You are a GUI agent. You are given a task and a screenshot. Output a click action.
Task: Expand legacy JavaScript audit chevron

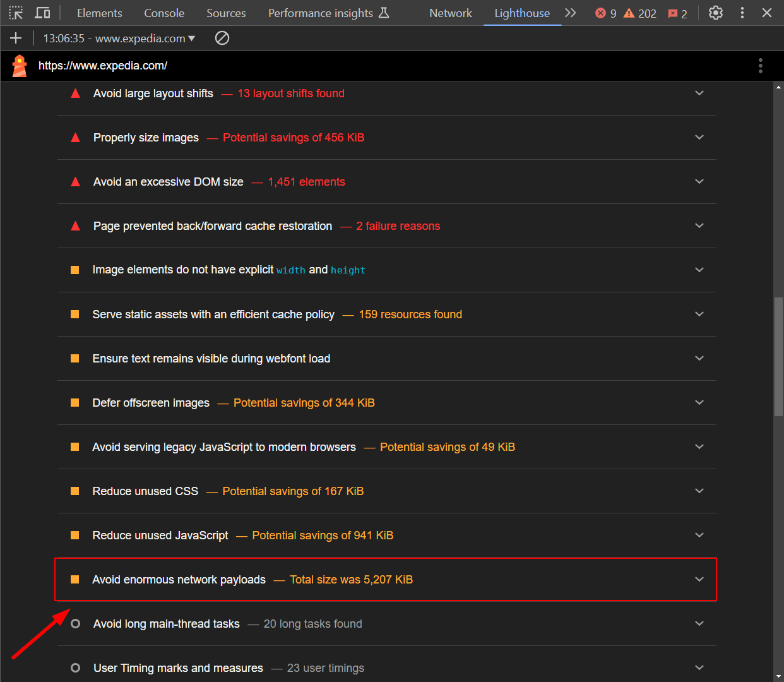(699, 447)
